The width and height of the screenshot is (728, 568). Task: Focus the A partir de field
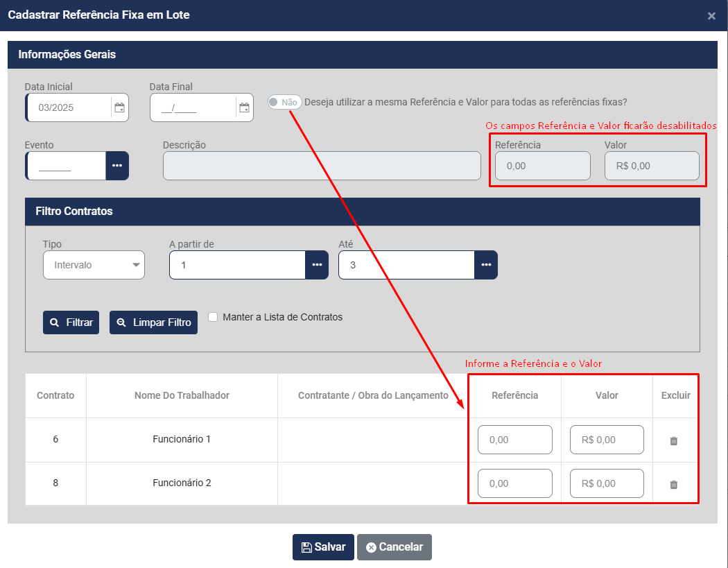[x=237, y=265]
